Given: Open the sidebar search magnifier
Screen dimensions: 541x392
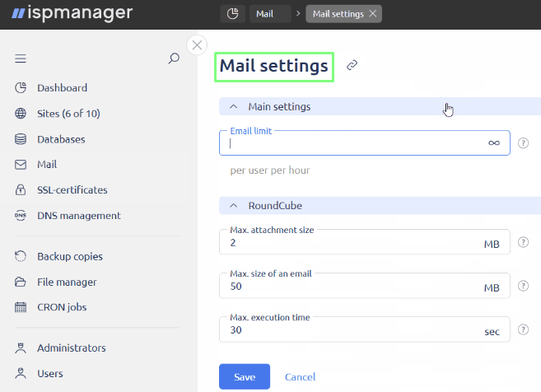Looking at the screenshot, I should 174,58.
